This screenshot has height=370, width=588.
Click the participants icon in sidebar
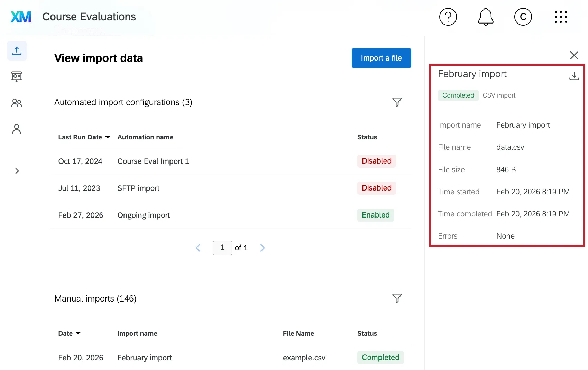point(16,103)
